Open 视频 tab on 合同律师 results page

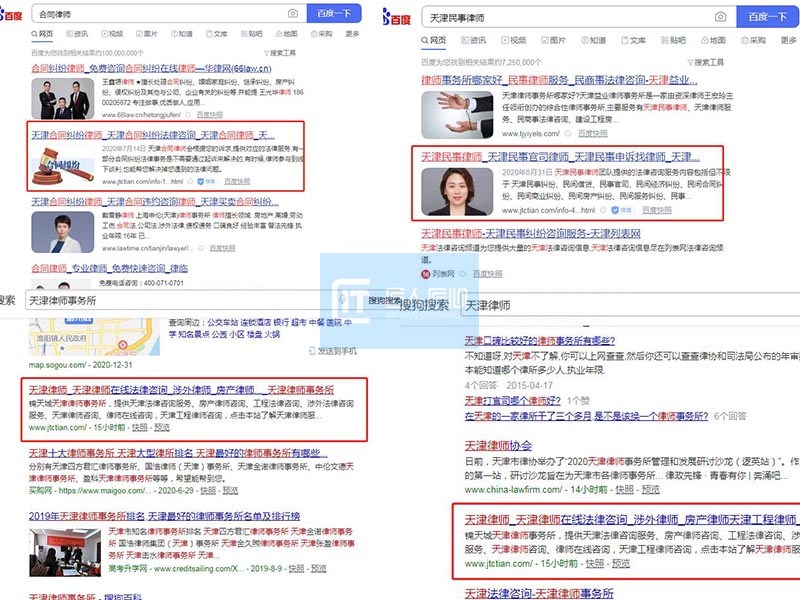[112, 34]
